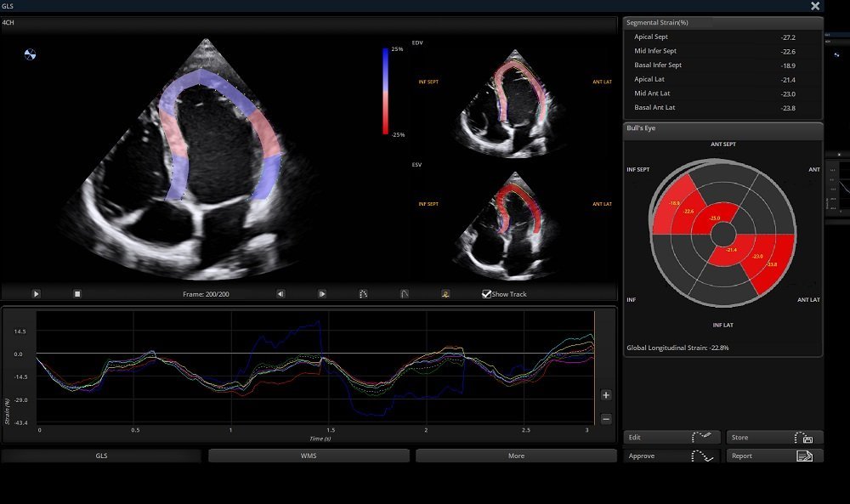Uncheck the Show Track checkbox

[486, 294]
